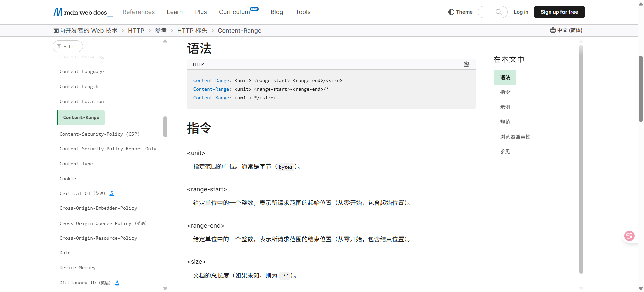Screen dimensions: 644x292
Task: Click Sign up for free button
Action: coord(559,12)
